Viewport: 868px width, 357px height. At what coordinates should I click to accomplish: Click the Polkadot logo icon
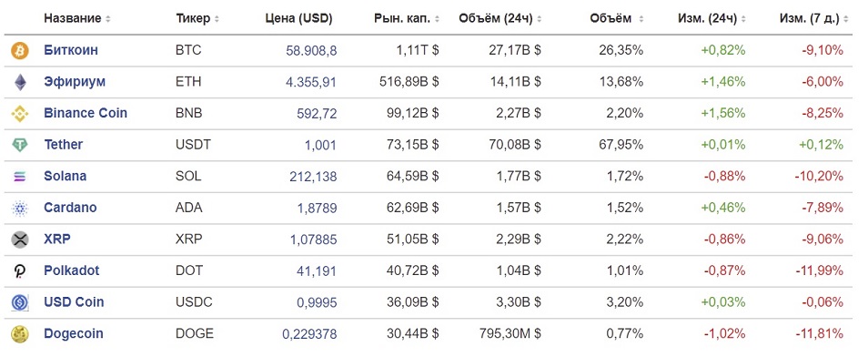tap(20, 271)
